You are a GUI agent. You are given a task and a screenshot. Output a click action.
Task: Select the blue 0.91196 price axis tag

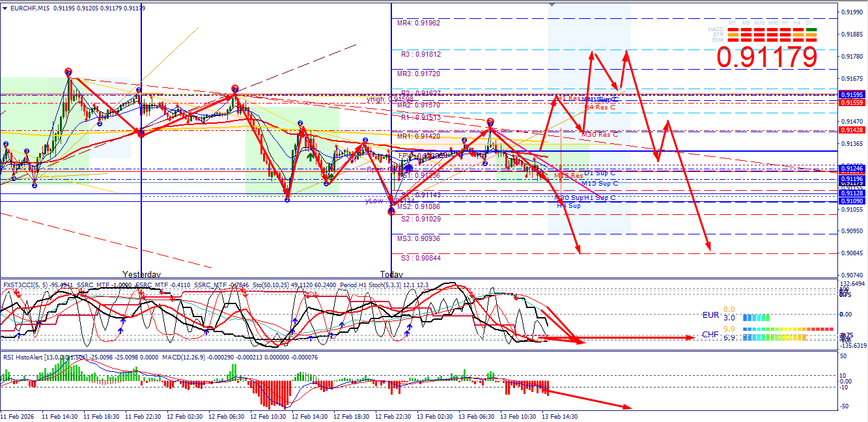point(852,178)
